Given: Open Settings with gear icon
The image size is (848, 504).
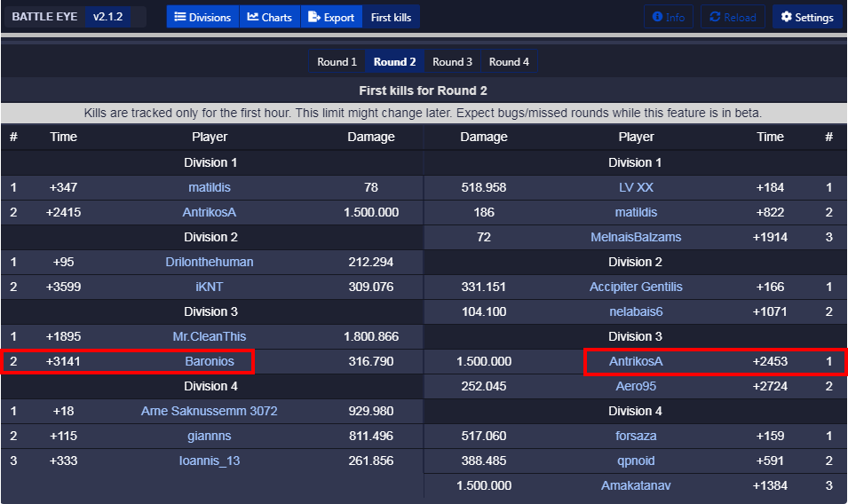Looking at the screenshot, I should click(x=807, y=17).
